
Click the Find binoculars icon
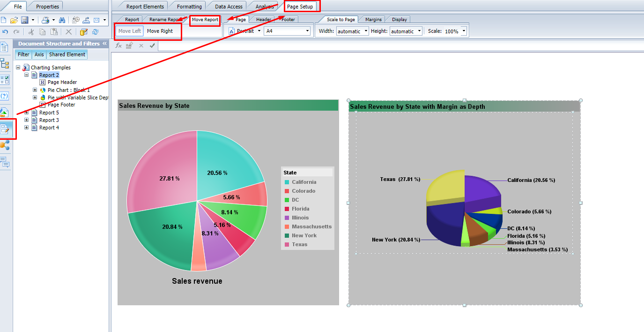[x=62, y=20]
